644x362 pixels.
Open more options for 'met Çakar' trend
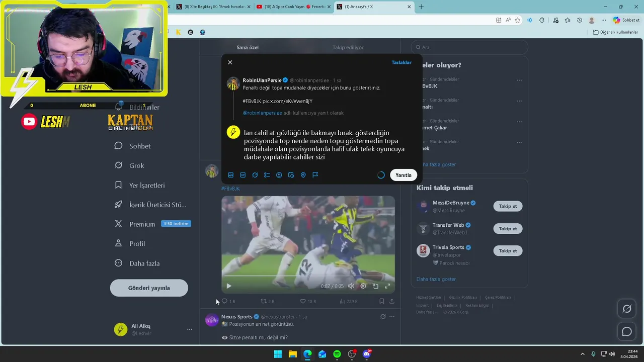[x=519, y=122]
